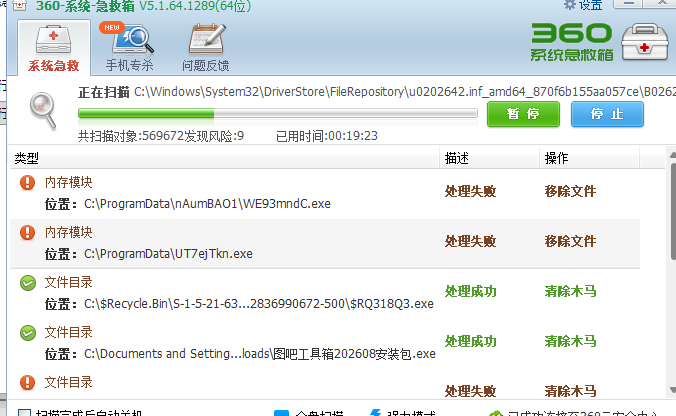676x416 pixels.
Task: Switch to the 手机专杀 tab
Action: (x=129, y=47)
